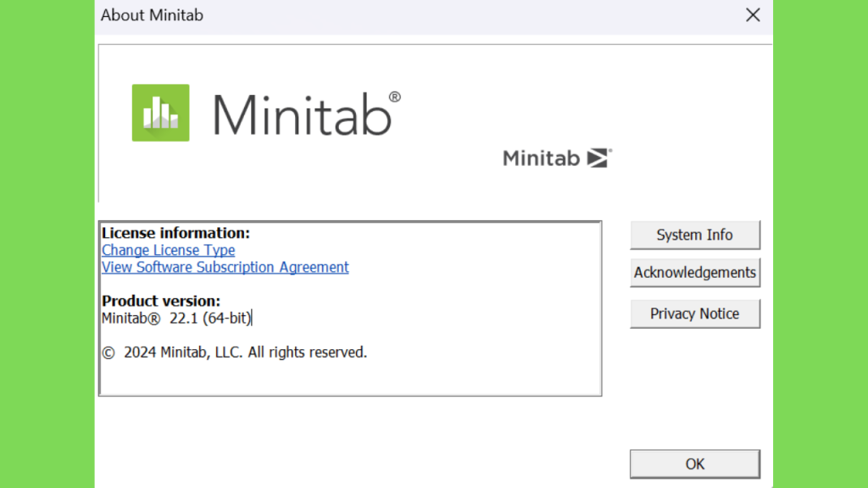868x488 pixels.
Task: Click the Minitab 22.1 (64-bit) version text
Action: 176,319
